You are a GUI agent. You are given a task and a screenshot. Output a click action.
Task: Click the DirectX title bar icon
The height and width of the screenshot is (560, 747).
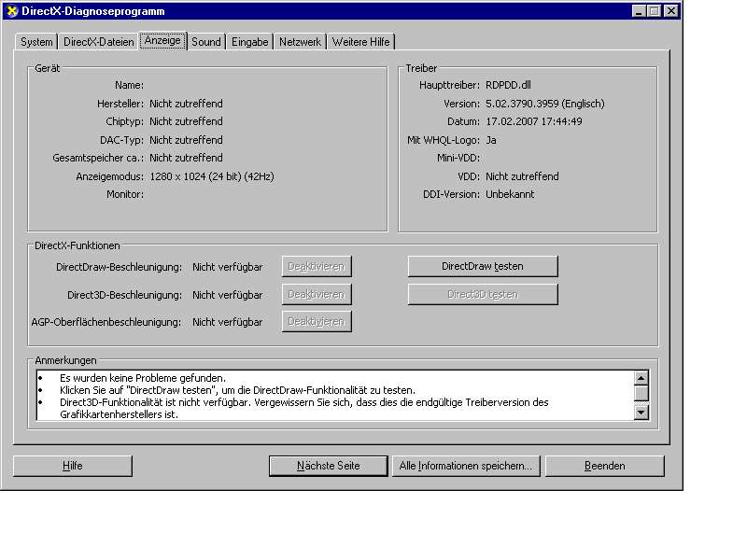coord(12,11)
